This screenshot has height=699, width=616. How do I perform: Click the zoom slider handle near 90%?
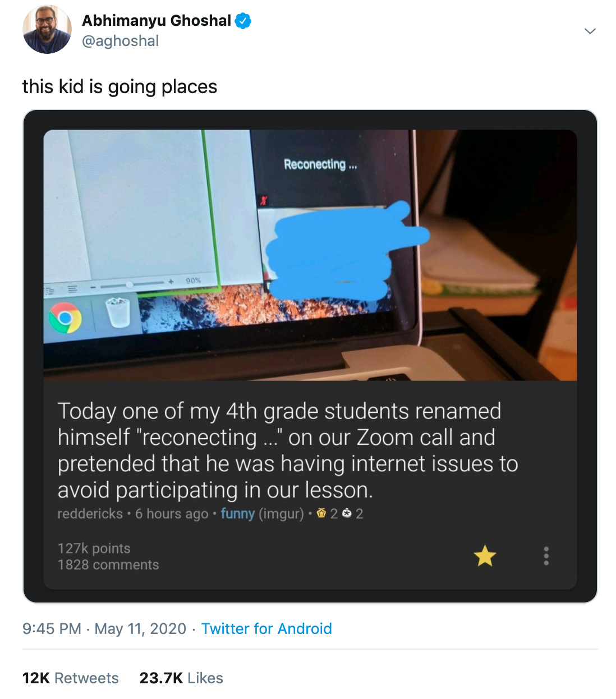click(x=130, y=285)
